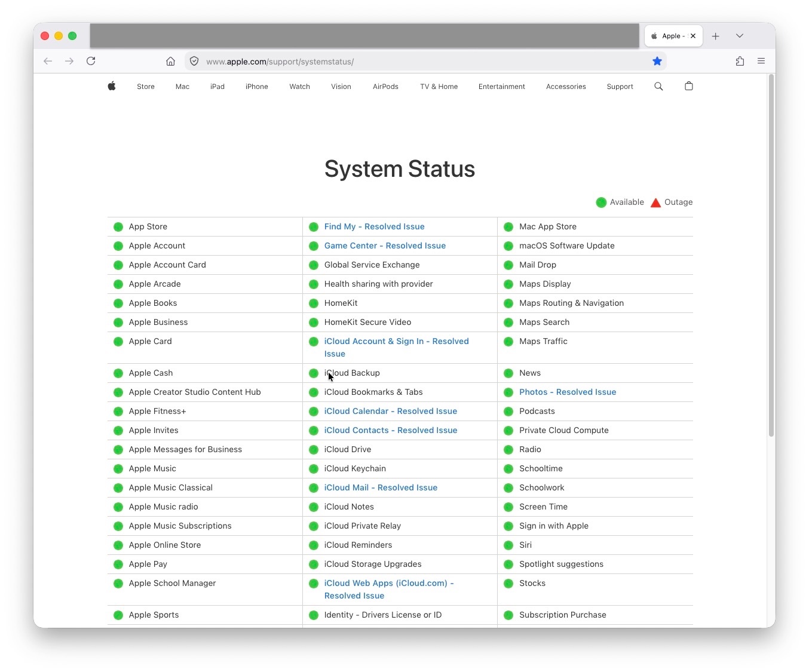Screen dimensions: 809x672
Task: Click the green status dot beside Mail Drop
Action: 508,265
